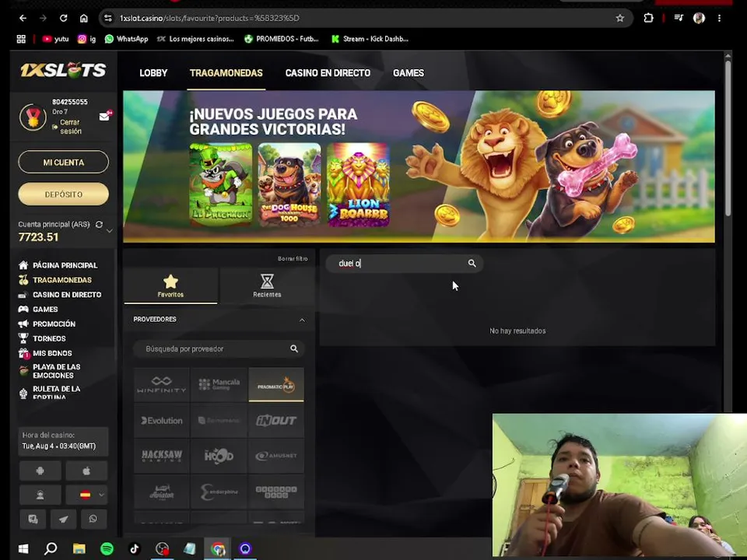This screenshot has height=560, width=747.
Task: Click Cerrar sesión to log out
Action: coord(67,127)
